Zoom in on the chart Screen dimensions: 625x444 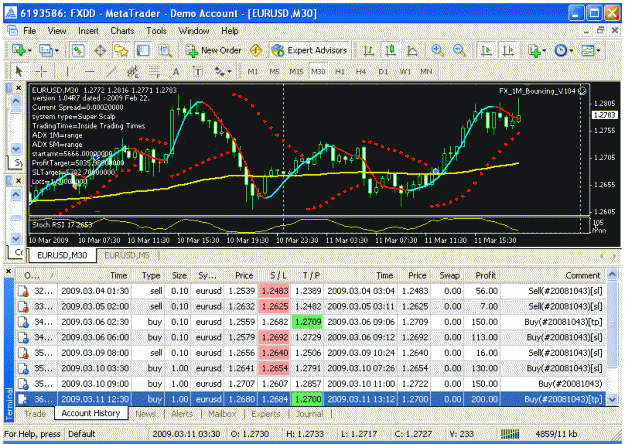pos(438,51)
